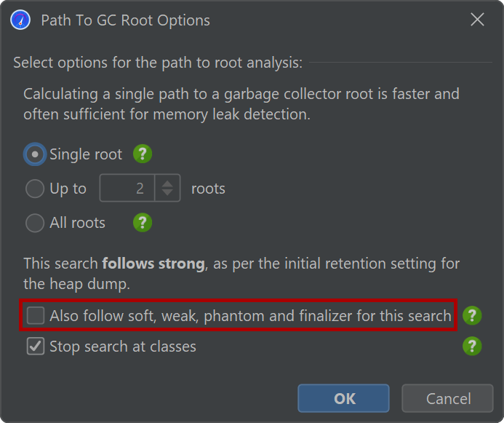
Task: Click the dialog title Path To GC Root Options
Action: click(125, 20)
